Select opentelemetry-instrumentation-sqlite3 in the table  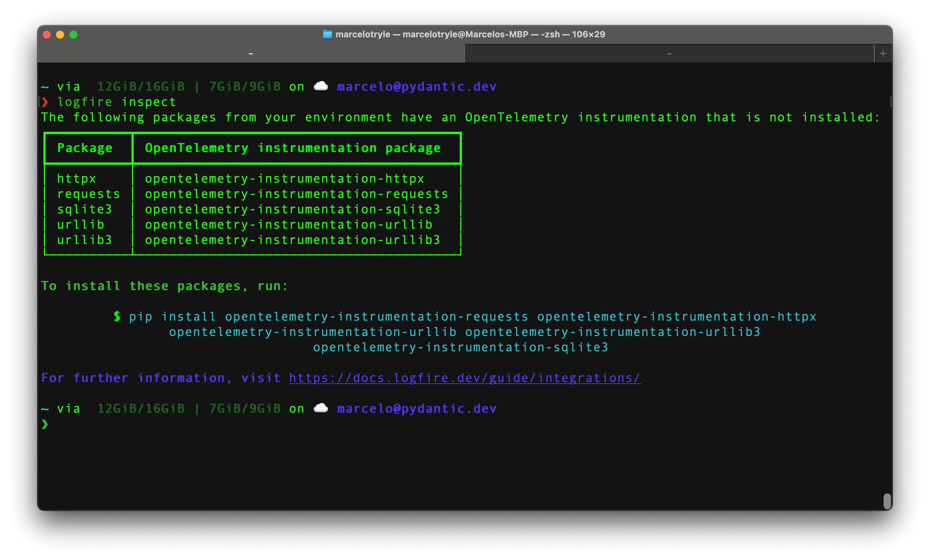[x=293, y=209]
